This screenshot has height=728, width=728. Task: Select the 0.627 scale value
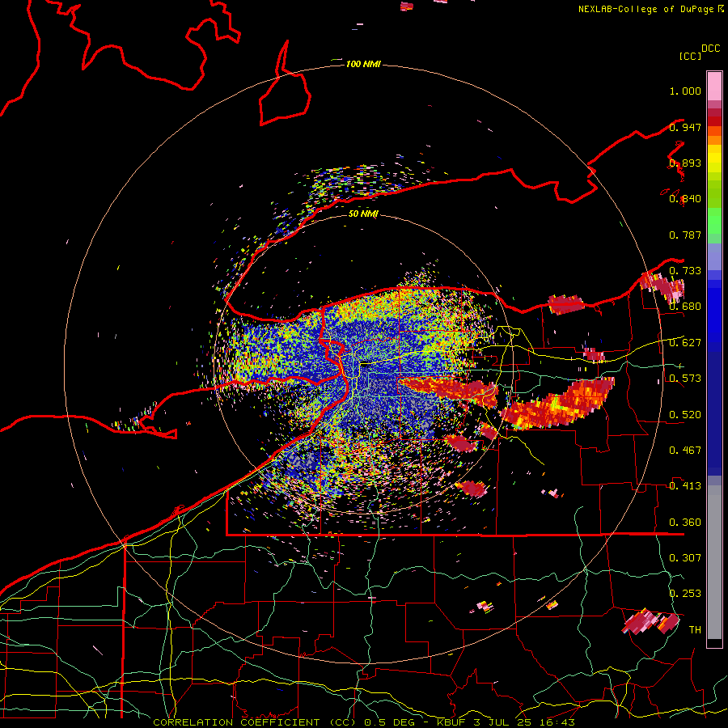click(685, 343)
